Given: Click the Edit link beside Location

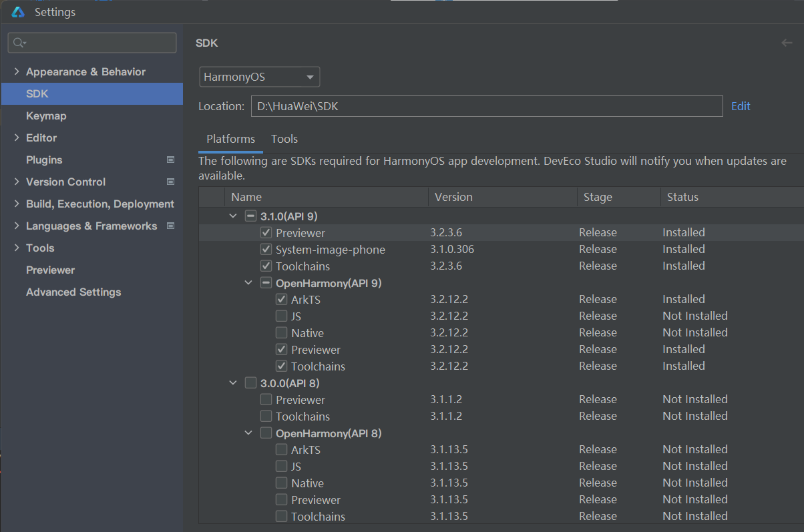Looking at the screenshot, I should (741, 106).
